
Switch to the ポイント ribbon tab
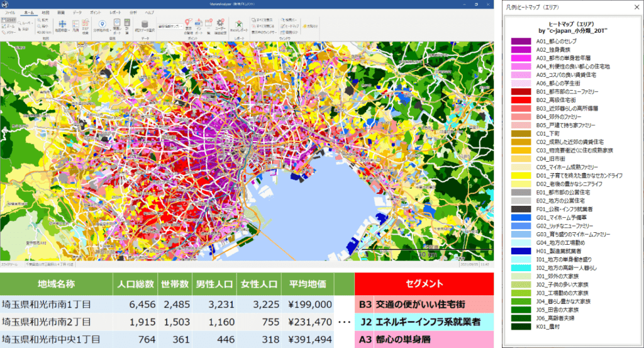(96, 13)
